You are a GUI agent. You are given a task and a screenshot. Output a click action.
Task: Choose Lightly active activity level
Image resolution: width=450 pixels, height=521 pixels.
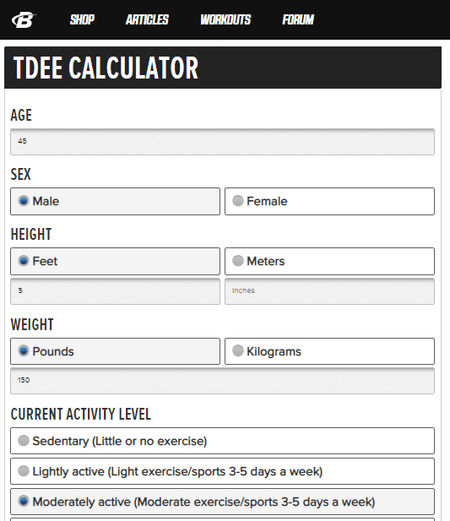[x=222, y=471]
